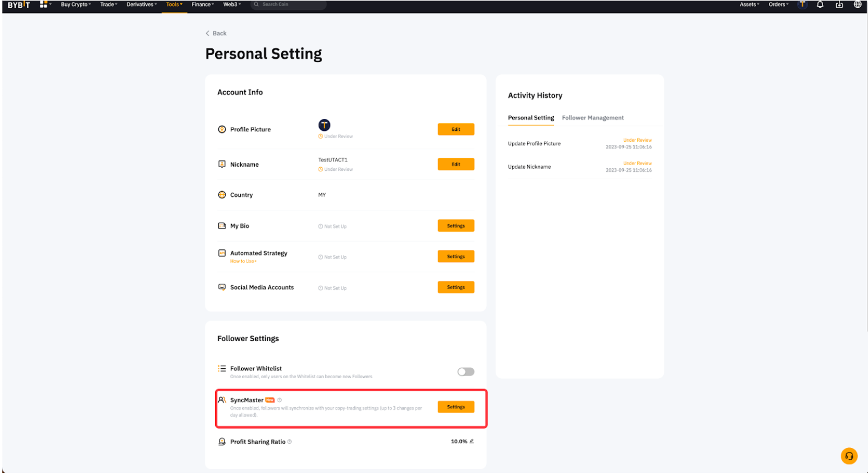Select the Personal Setting activity tab

click(531, 118)
